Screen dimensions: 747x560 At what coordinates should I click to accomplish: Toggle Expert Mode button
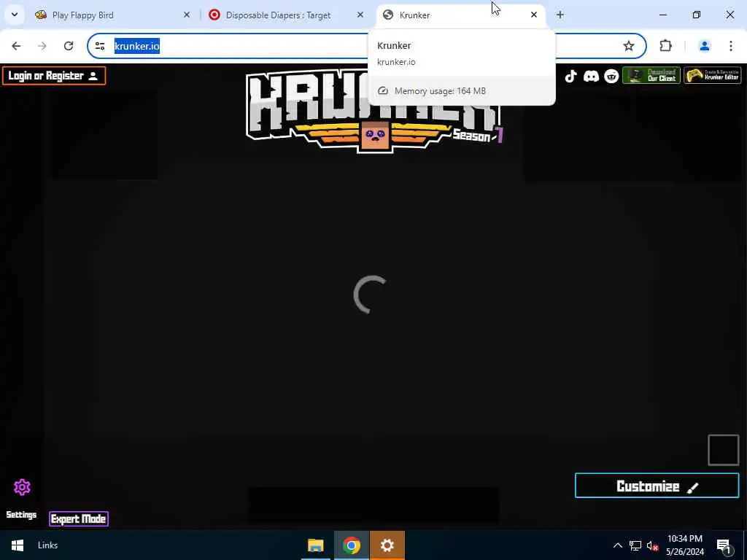click(79, 518)
